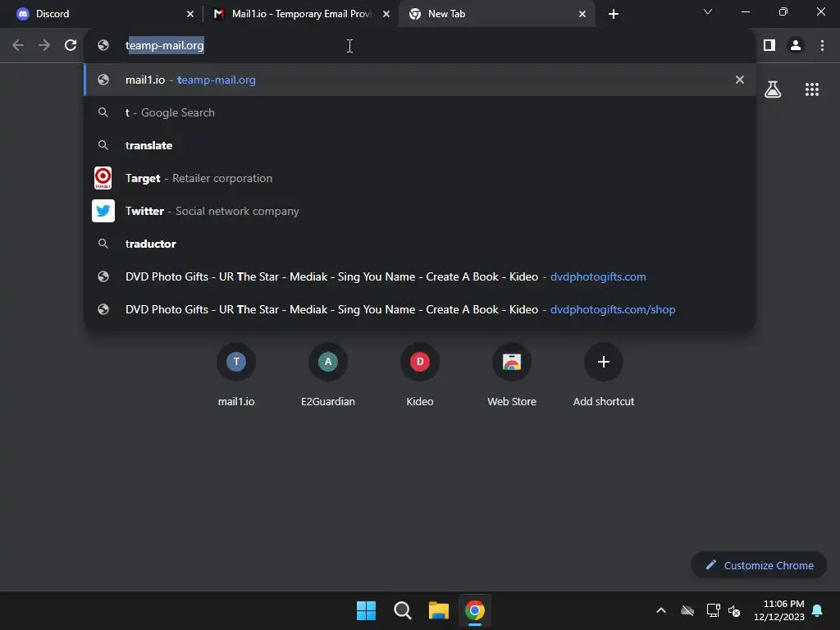840x630 pixels.
Task: Open Chrome side panel
Action: tap(769, 46)
